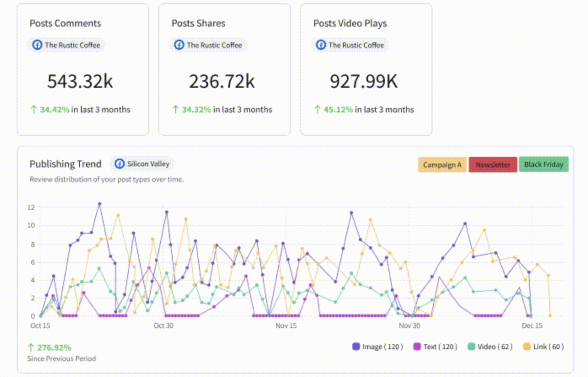Click the 543.32k comments value
588x377 pixels.
80,81
